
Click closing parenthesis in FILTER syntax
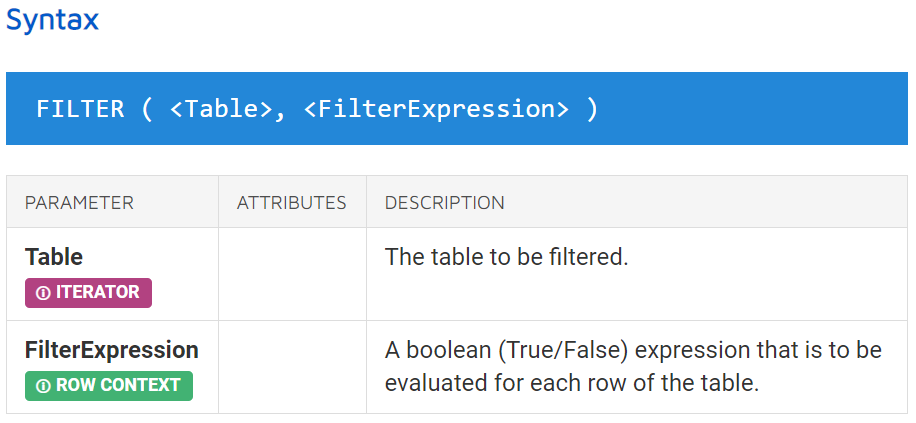(x=592, y=109)
